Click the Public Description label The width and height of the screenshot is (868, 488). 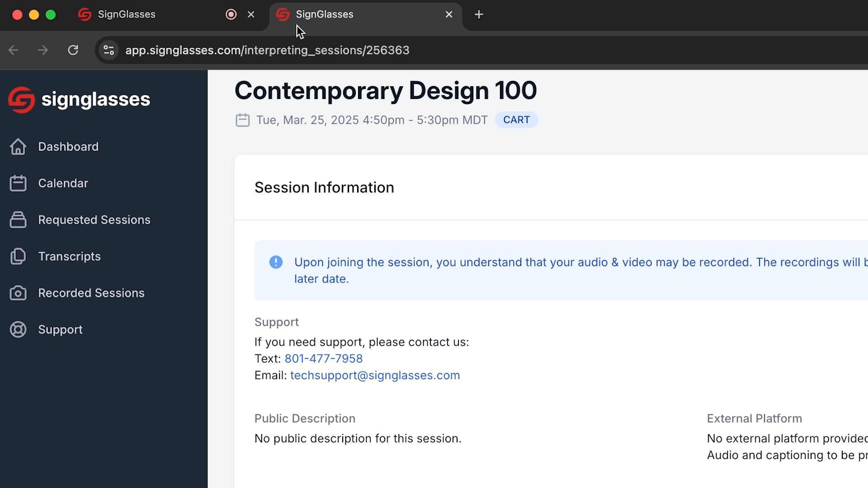[x=305, y=418]
